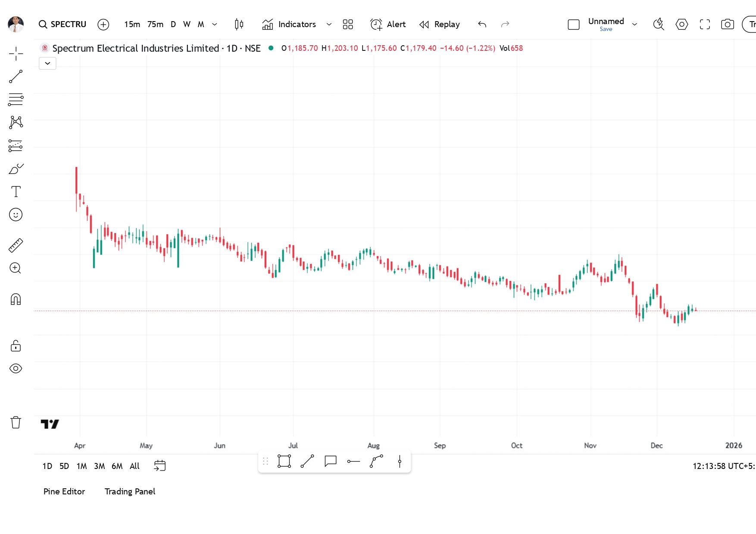Select the Text annotation tool
Image resolution: width=756 pixels, height=534 pixels.
[x=16, y=192]
